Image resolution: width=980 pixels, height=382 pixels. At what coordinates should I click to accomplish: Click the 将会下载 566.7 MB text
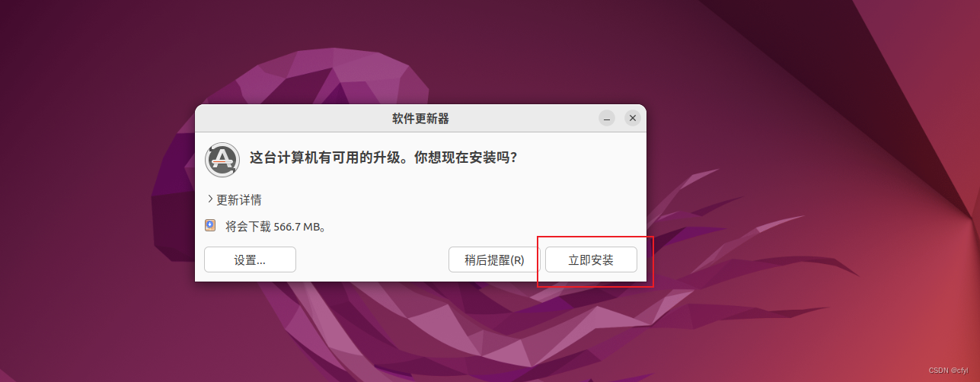[x=276, y=226]
